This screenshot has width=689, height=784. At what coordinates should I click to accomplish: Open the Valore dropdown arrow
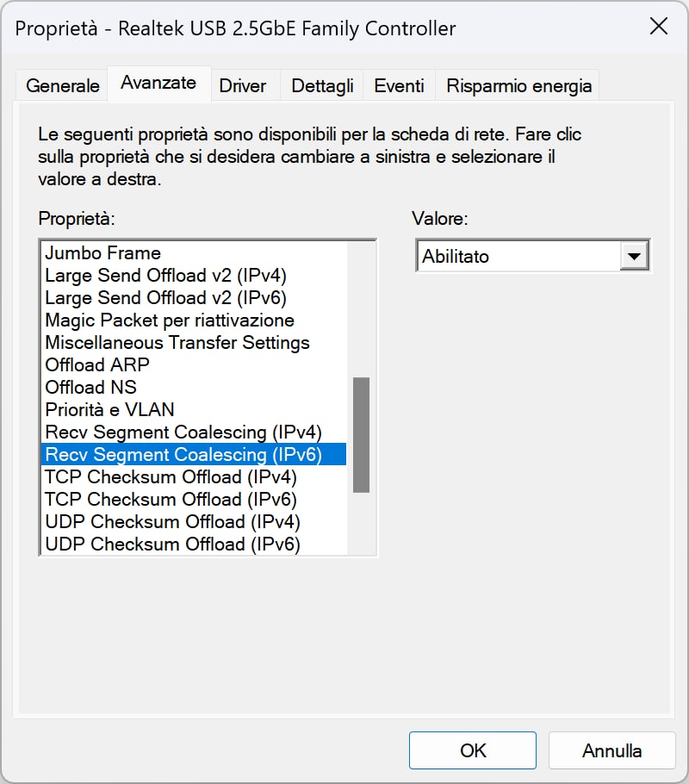(x=634, y=256)
